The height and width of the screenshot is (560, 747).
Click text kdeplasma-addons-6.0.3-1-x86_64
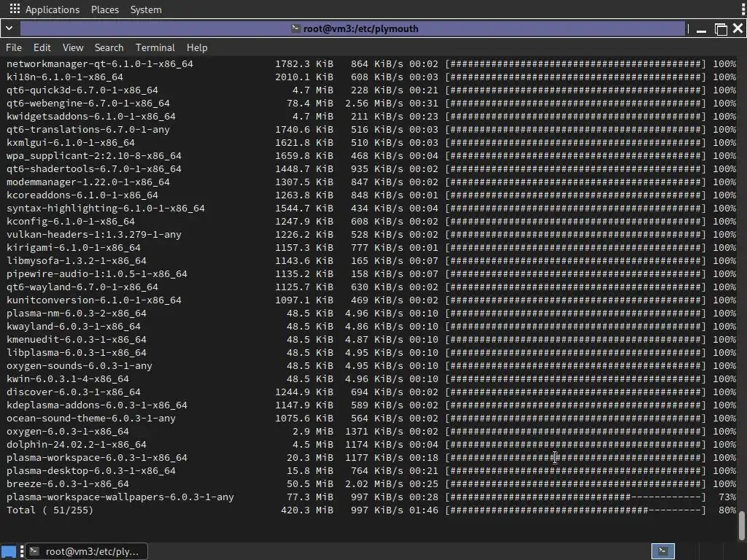coord(97,405)
